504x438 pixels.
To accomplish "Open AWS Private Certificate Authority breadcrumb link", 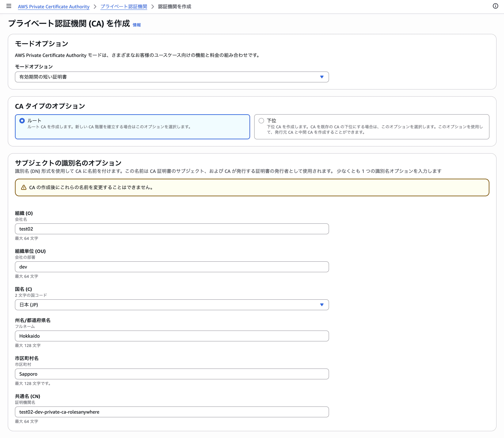I will pos(54,7).
